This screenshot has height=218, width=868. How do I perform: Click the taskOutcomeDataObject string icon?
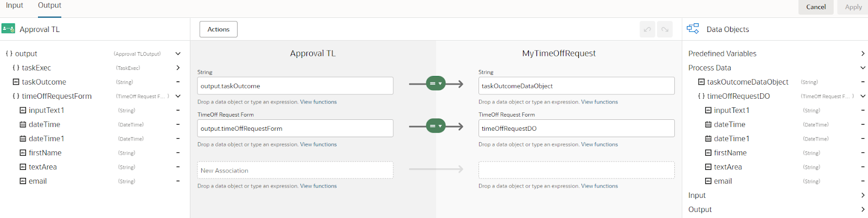point(701,82)
